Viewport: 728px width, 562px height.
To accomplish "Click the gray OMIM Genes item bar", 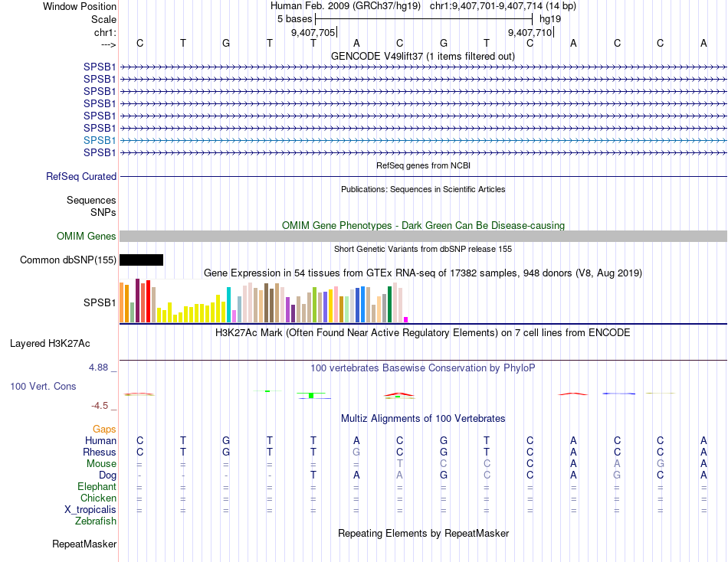I will click(x=423, y=237).
